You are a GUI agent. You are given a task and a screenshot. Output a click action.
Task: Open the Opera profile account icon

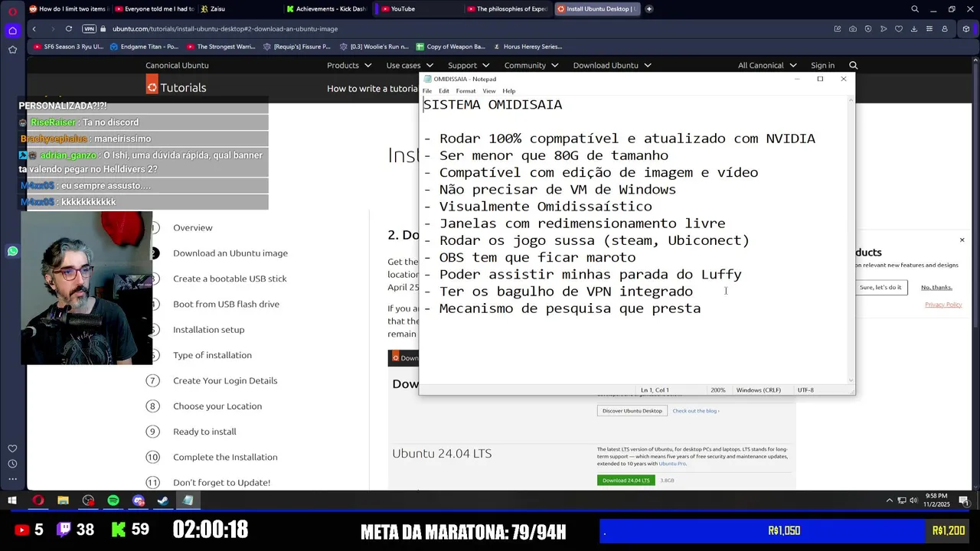[x=945, y=29]
